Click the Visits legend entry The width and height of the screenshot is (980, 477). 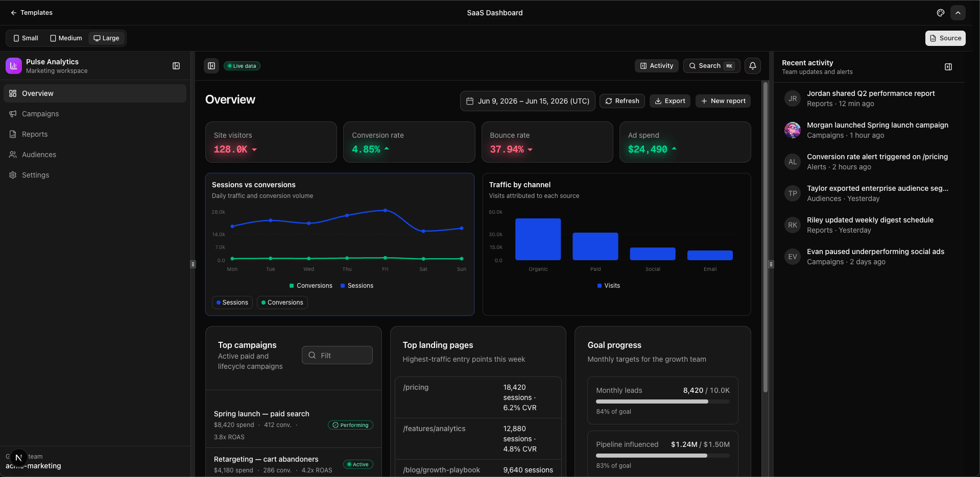tap(609, 286)
